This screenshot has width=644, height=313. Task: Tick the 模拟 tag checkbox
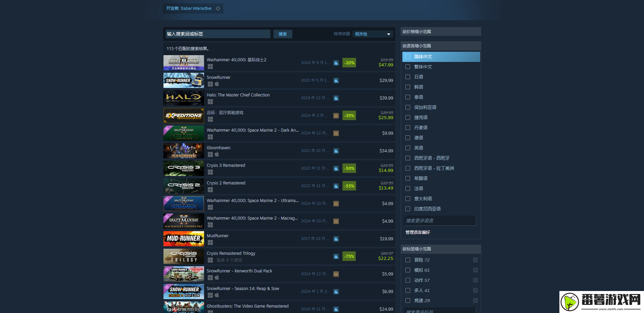tap(408, 270)
